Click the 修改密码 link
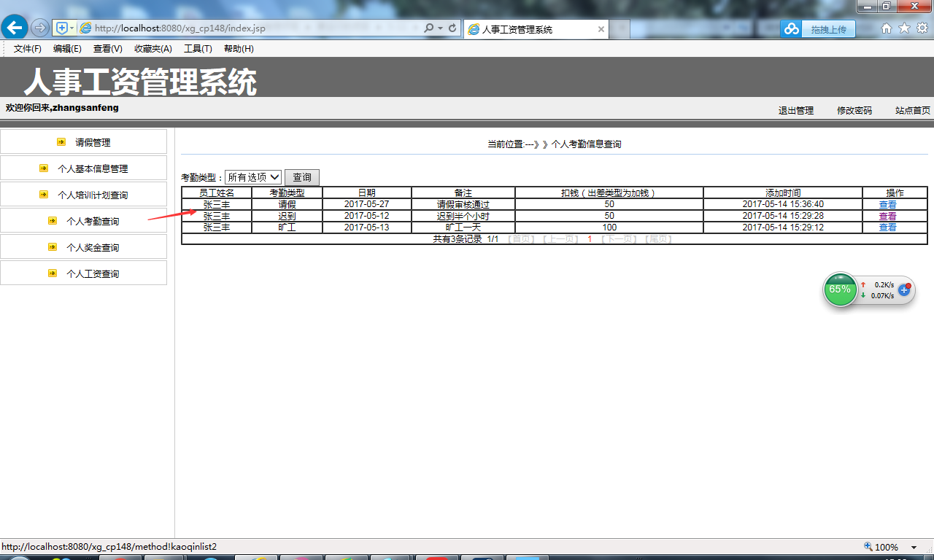The image size is (934, 560). [854, 111]
